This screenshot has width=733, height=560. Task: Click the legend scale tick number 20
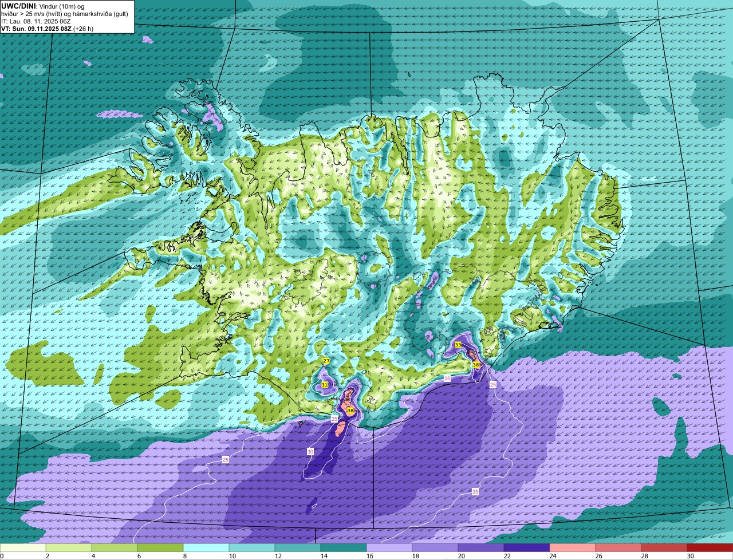(x=460, y=556)
